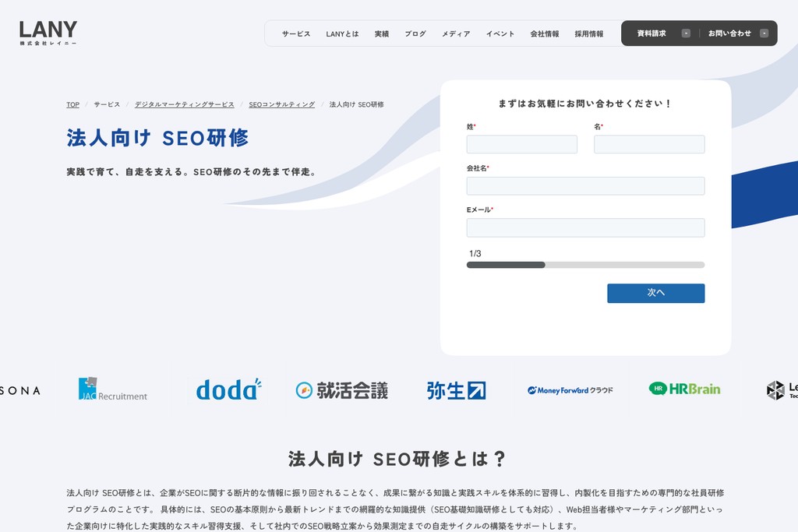
Task: Click the 弥生 logo
Action: click(x=456, y=390)
